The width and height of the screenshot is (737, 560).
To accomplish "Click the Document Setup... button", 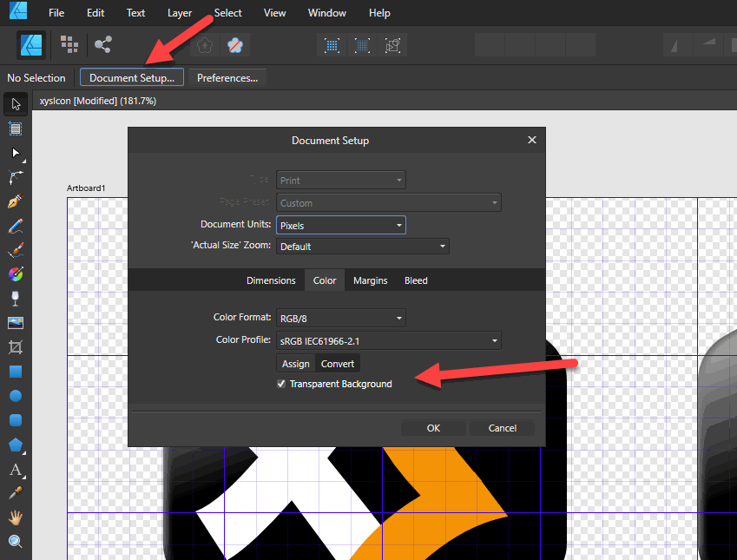I will click(x=132, y=77).
